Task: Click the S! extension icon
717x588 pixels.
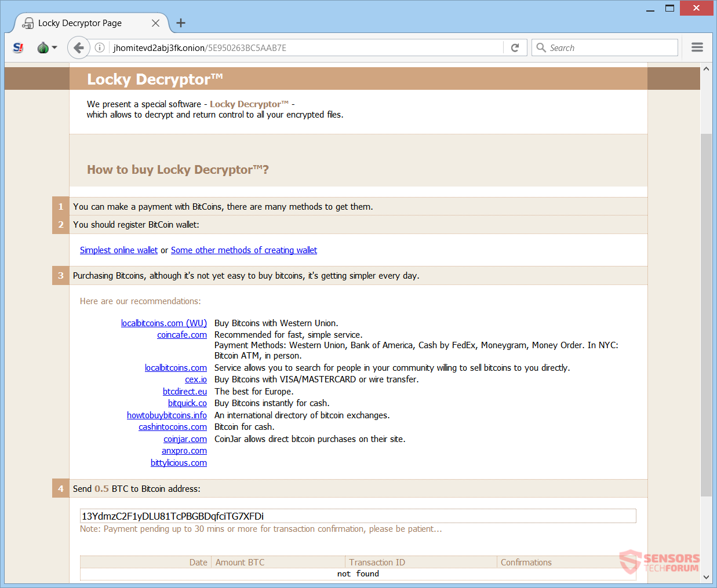Action: 18,48
